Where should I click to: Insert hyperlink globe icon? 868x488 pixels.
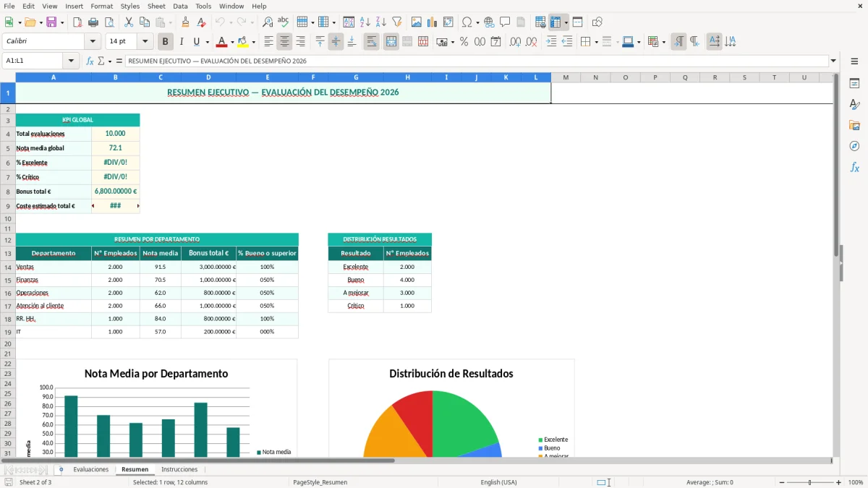(489, 22)
